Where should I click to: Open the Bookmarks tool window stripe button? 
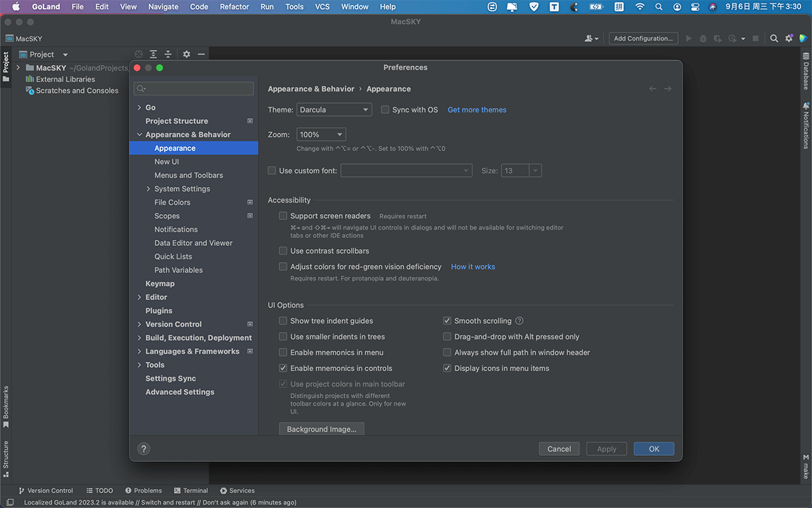point(6,407)
